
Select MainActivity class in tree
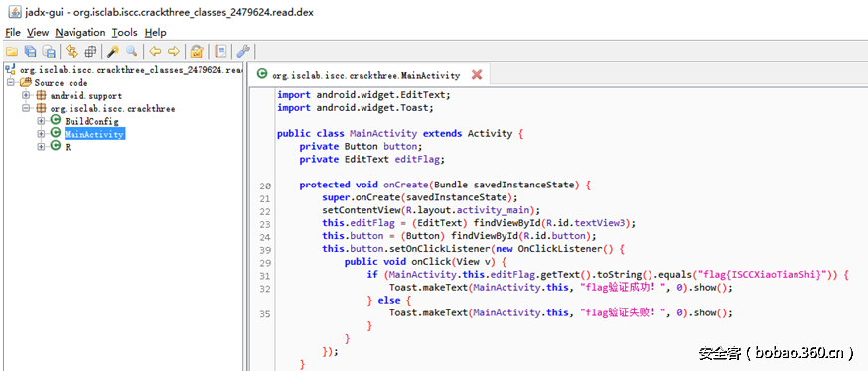pyautogui.click(x=94, y=134)
